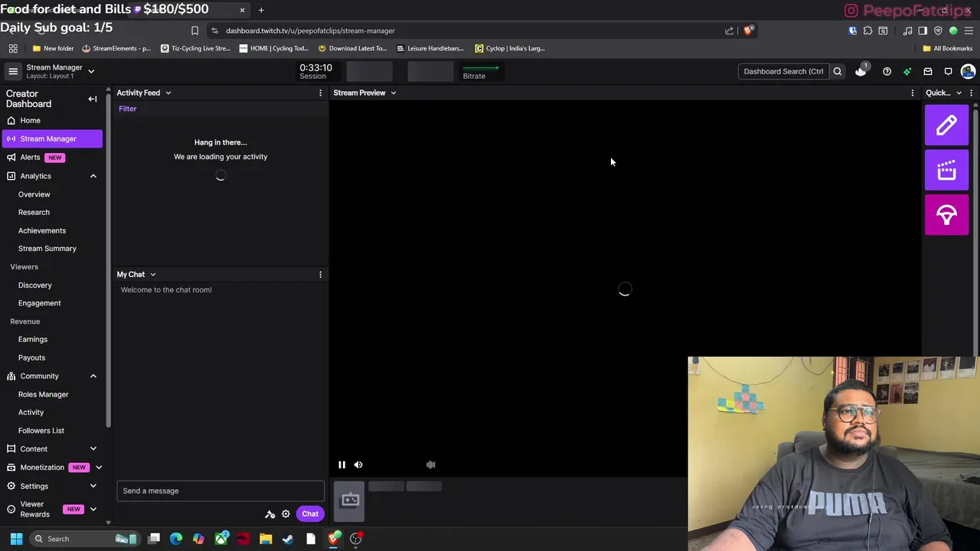Click the mod tools sword icon in chat

pyautogui.click(x=269, y=514)
